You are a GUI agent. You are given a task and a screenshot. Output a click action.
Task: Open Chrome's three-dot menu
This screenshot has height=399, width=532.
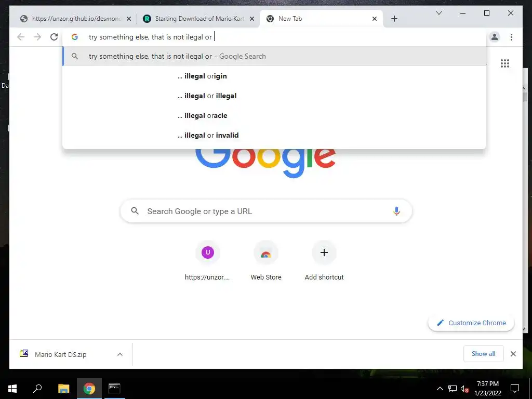[x=511, y=37]
